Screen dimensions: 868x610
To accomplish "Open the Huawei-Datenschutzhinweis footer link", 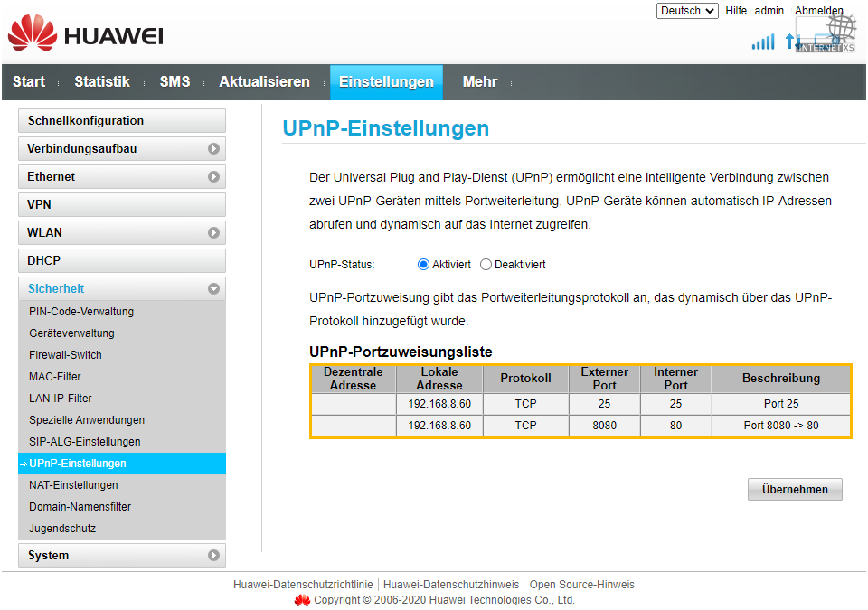I will (x=451, y=585).
